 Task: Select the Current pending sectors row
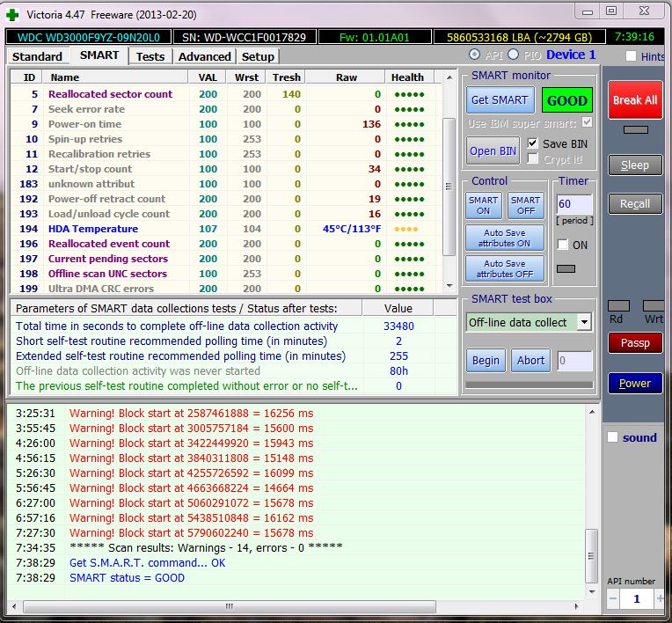coord(226,259)
